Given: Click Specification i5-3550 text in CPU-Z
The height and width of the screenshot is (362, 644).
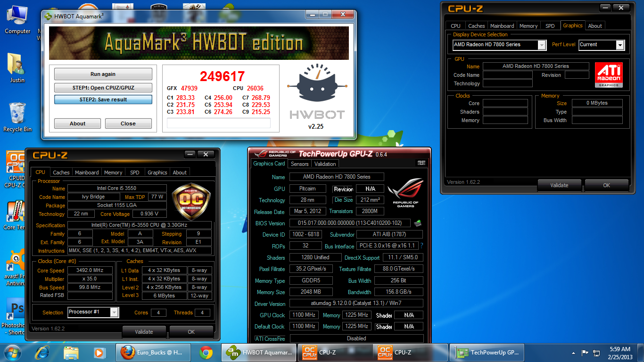Looking at the screenshot, I should [x=140, y=225].
